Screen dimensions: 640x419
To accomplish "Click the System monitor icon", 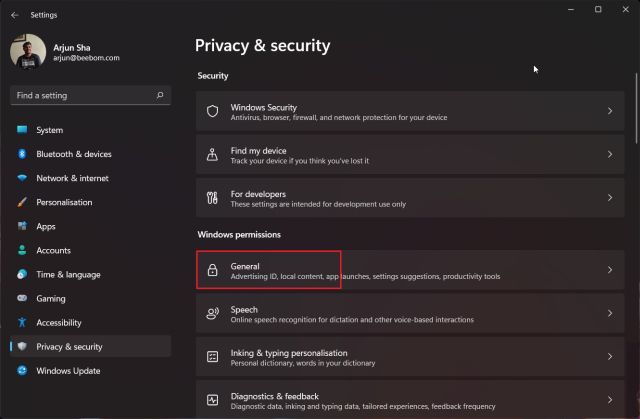I will click(x=22, y=130).
